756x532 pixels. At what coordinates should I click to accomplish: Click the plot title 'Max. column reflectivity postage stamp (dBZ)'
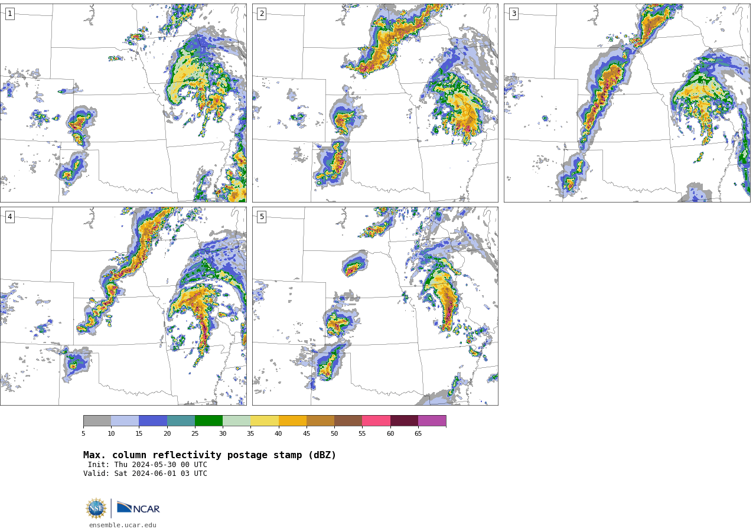pyautogui.click(x=210, y=455)
